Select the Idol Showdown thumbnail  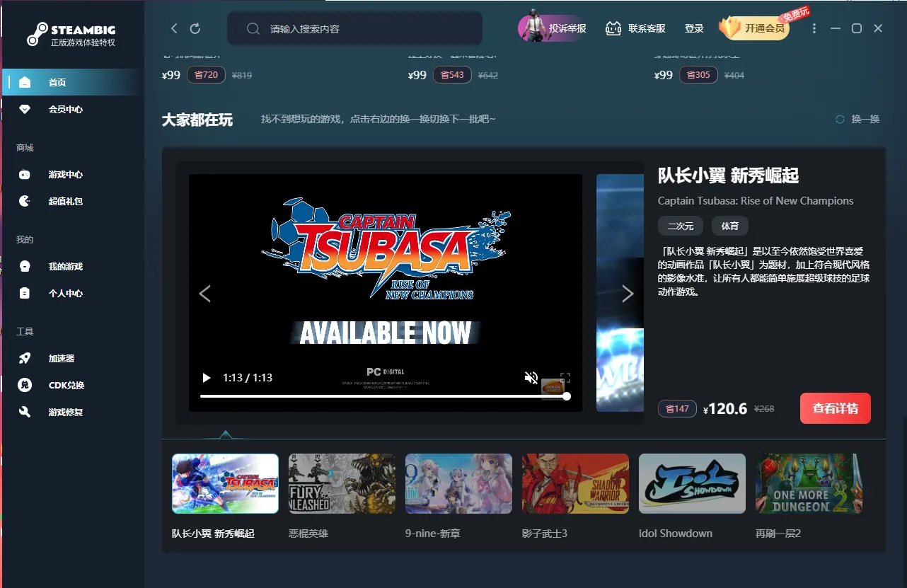tap(692, 483)
